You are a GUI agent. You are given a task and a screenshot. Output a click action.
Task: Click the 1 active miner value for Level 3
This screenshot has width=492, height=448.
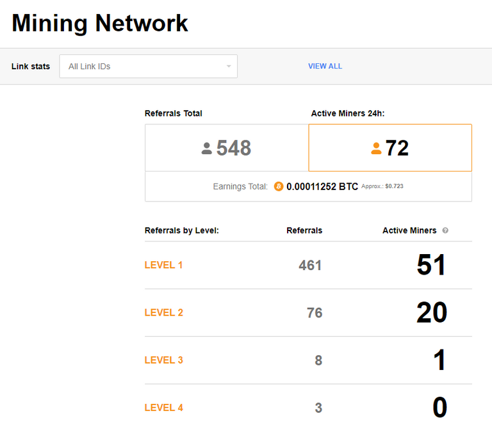pyautogui.click(x=439, y=360)
